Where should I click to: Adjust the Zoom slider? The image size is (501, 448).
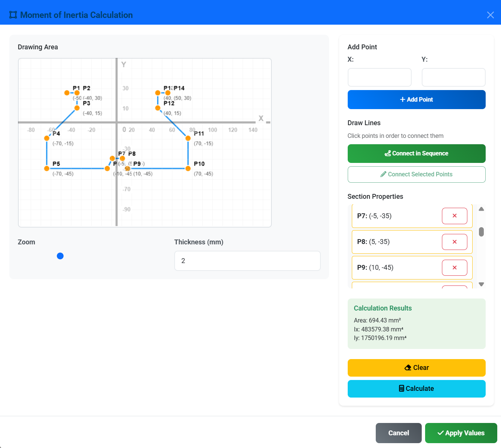[60, 256]
